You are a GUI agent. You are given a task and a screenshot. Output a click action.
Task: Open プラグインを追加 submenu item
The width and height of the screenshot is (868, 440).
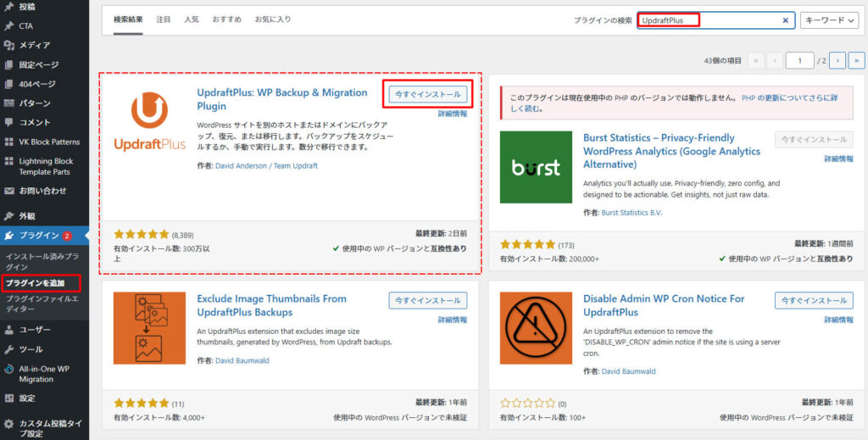click(36, 283)
